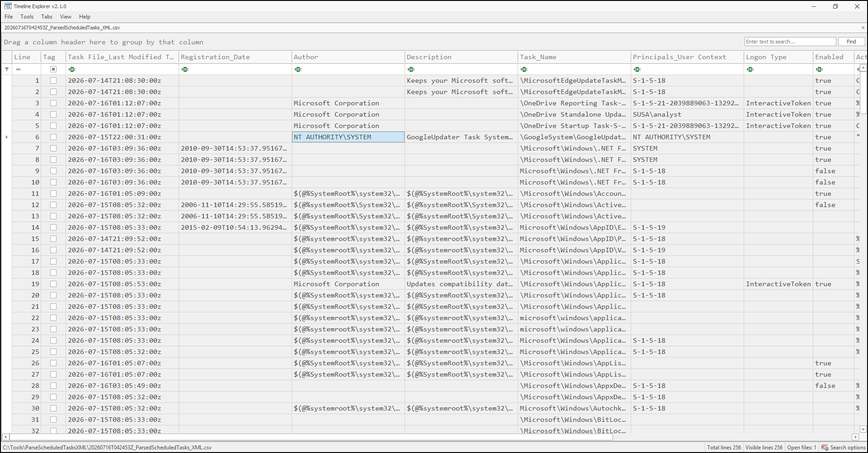Select line 28's 'false' Enabled cell
The width and height of the screenshot is (868, 453).
834,386
